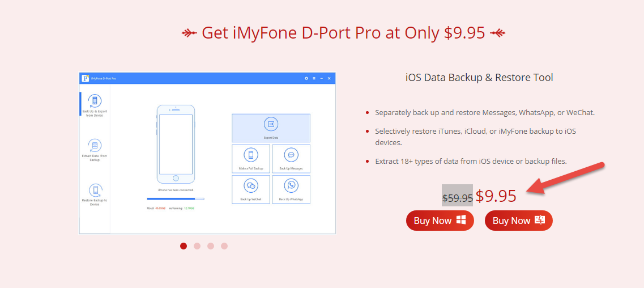This screenshot has width=644, height=288.
Task: Click the iPhone device illustration
Action: [176, 143]
